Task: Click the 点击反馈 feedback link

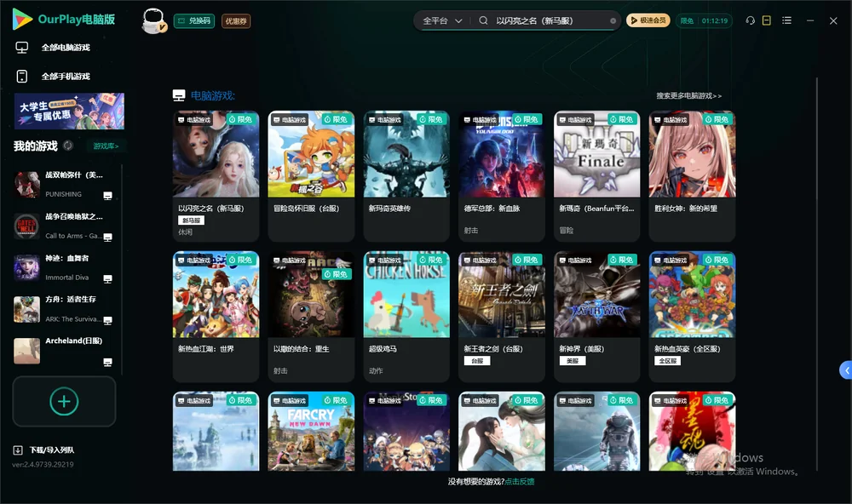Action: pos(520,482)
